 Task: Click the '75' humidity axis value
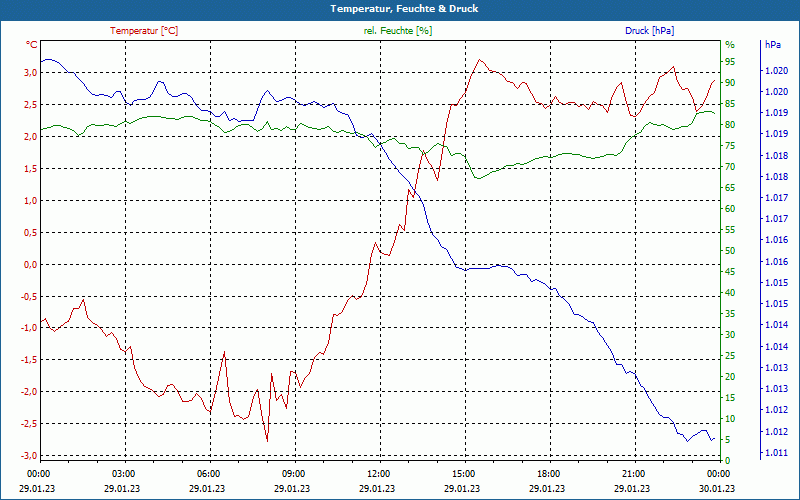click(730, 146)
